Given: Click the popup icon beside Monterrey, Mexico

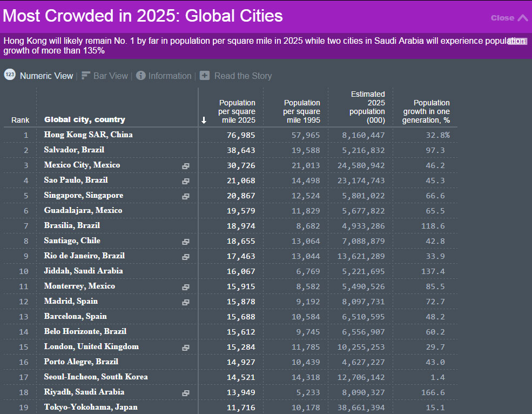Looking at the screenshot, I should [185, 287].
